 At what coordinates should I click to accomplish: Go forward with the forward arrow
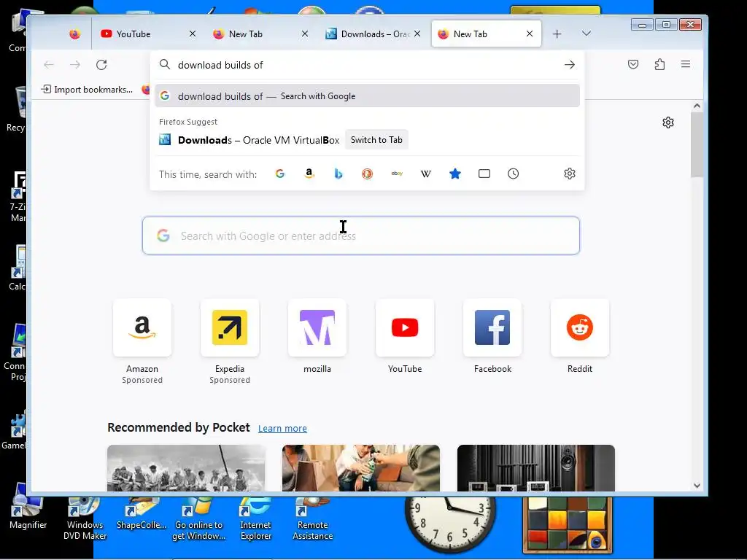pos(75,65)
